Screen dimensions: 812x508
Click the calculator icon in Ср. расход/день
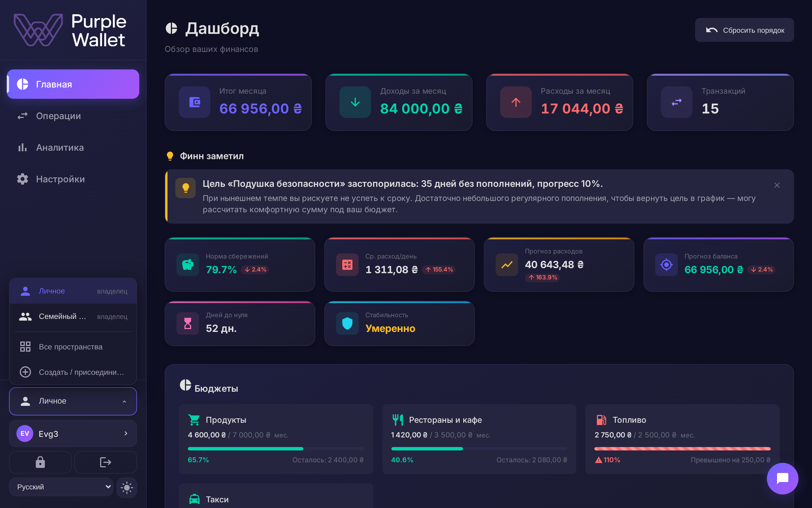(x=347, y=265)
